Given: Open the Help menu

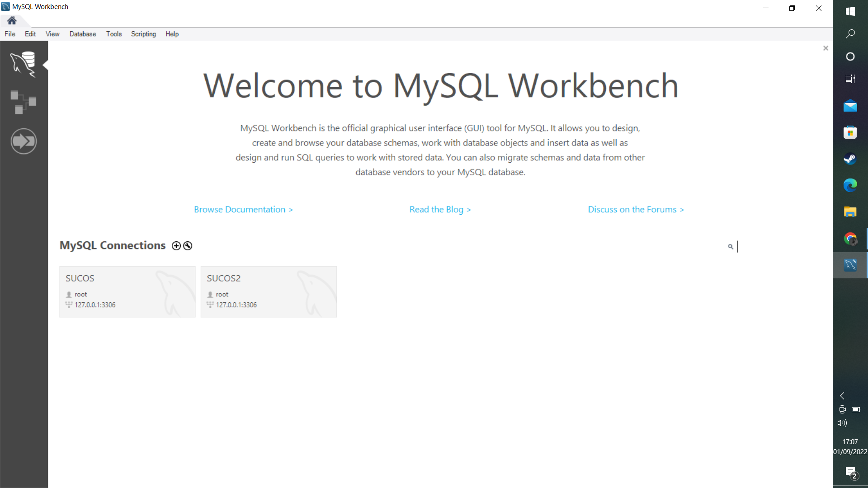Looking at the screenshot, I should 172,34.
